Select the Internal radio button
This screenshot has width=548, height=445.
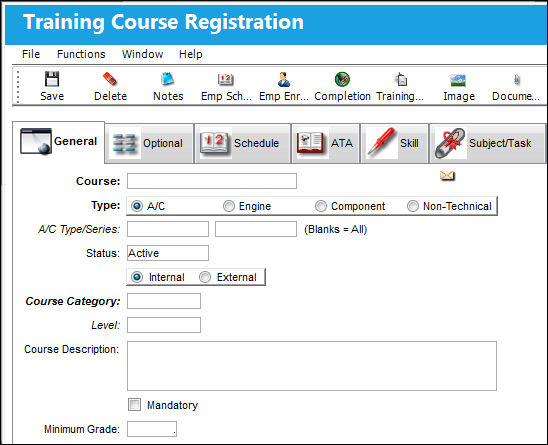(137, 277)
